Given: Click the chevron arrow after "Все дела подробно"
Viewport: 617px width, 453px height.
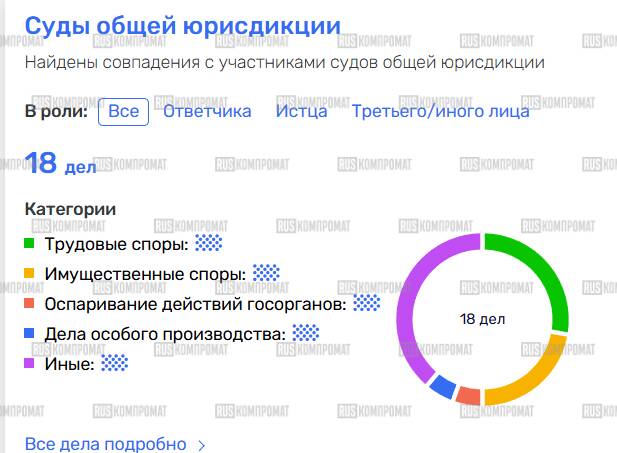Looking at the screenshot, I should click(x=202, y=445).
